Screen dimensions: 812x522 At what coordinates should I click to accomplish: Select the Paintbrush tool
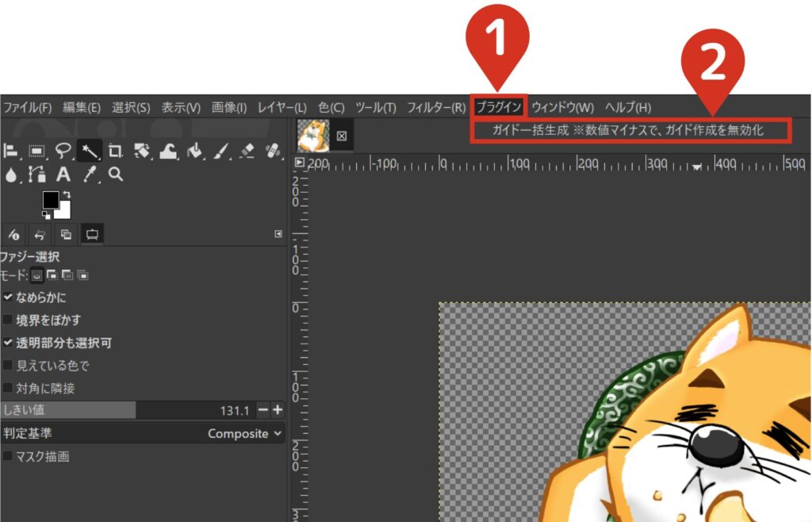coord(221,151)
